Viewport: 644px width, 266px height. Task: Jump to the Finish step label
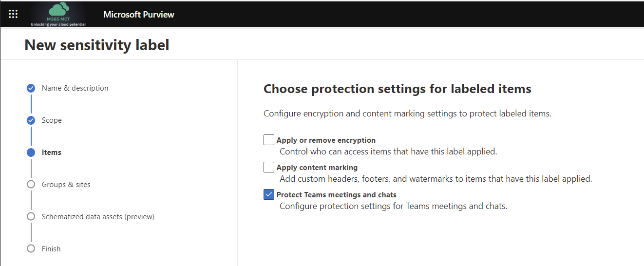51,249
